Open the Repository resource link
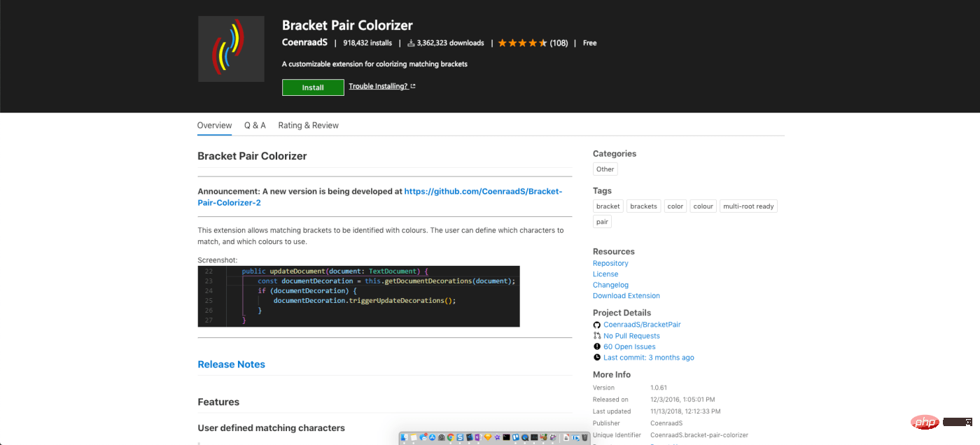980x445 pixels. pyautogui.click(x=610, y=263)
